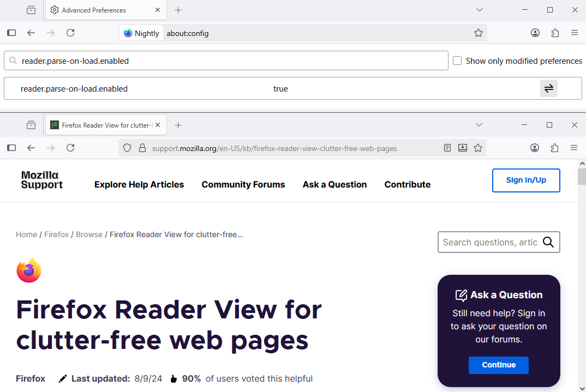Go to Mozilla Support home via the logo
The image size is (586, 392).
coord(42,180)
